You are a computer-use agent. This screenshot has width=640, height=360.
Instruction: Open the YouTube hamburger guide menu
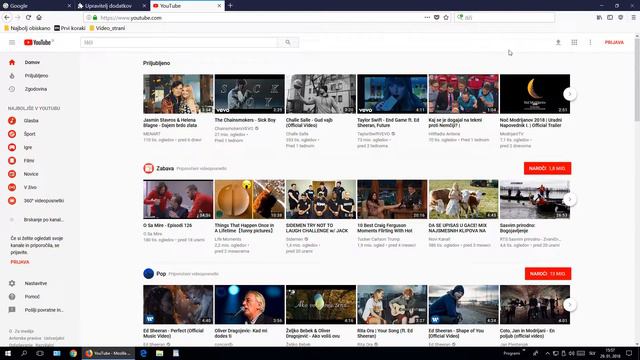pyautogui.click(x=12, y=42)
